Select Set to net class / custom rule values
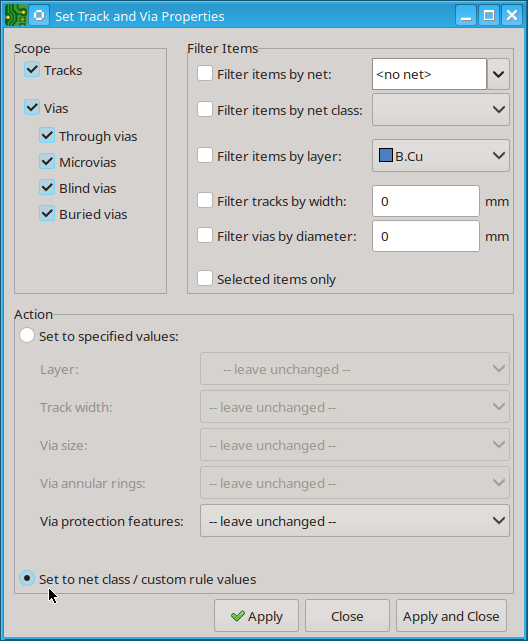Image resolution: width=528 pixels, height=641 pixels. (27, 578)
